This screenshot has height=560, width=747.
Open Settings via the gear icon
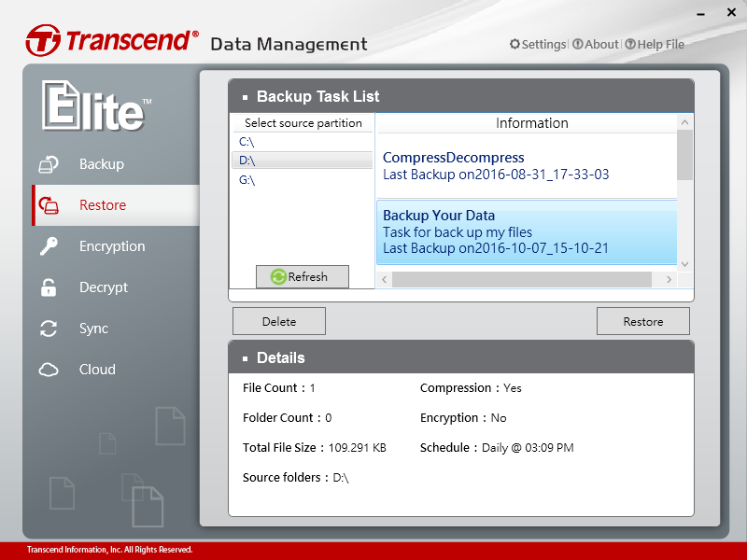[x=515, y=44]
